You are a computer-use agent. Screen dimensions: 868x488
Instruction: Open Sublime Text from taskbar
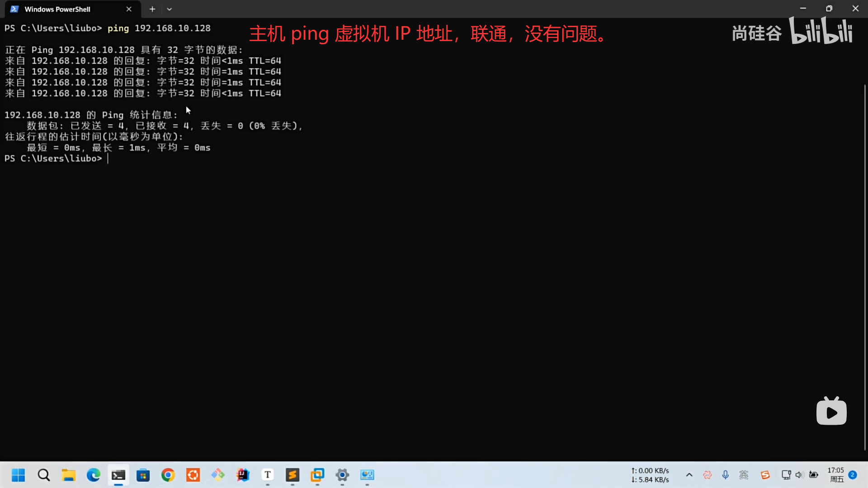coord(292,475)
